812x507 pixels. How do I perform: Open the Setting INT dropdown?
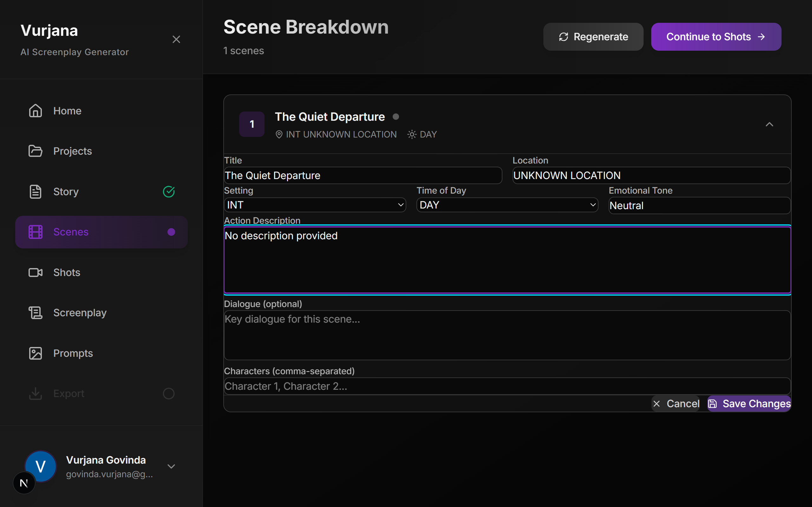pyautogui.click(x=315, y=205)
